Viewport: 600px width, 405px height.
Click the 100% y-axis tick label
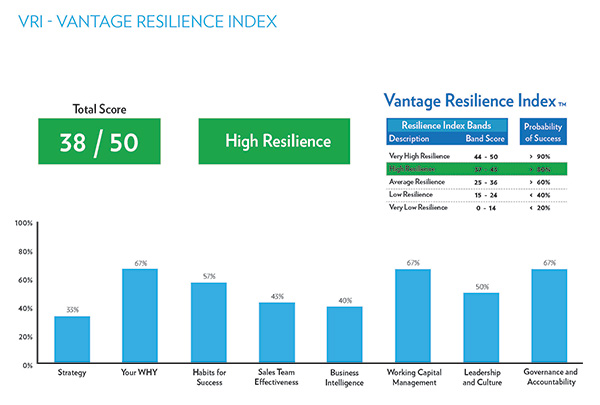[x=24, y=223]
